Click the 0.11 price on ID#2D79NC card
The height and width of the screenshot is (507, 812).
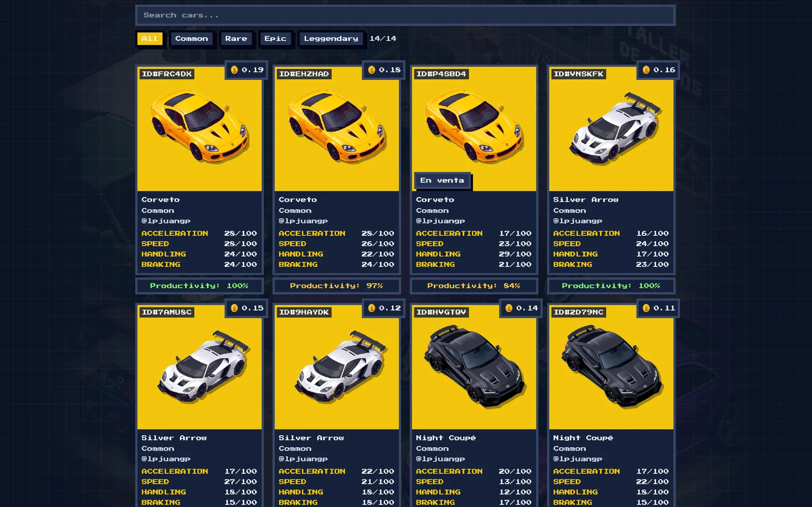[664, 308]
